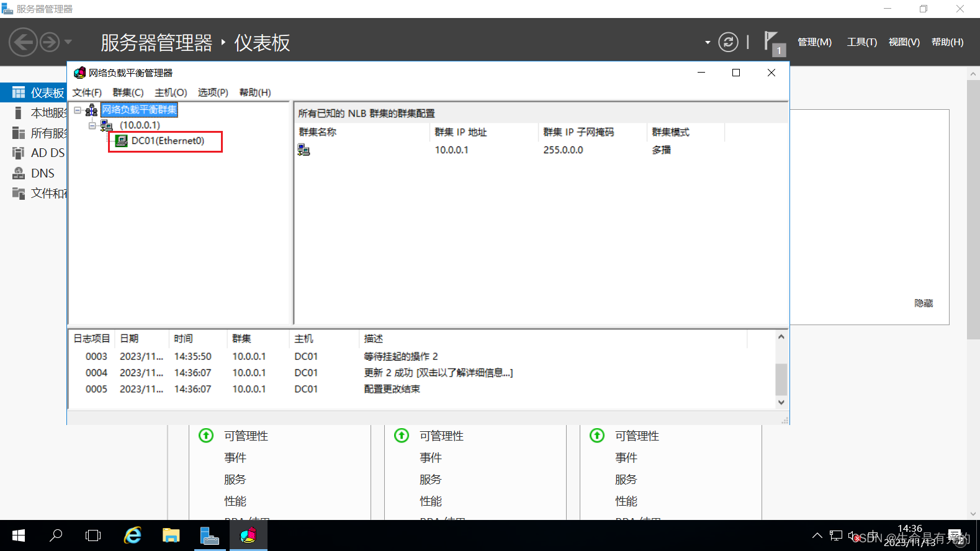
Task: Click the 10.0.0.1 cluster IP cell
Action: (452, 150)
